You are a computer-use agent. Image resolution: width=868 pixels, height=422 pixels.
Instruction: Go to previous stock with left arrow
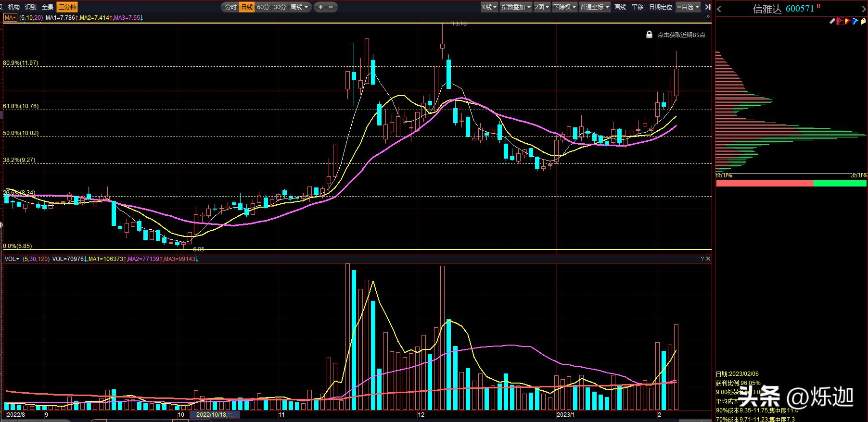pyautogui.click(x=719, y=9)
